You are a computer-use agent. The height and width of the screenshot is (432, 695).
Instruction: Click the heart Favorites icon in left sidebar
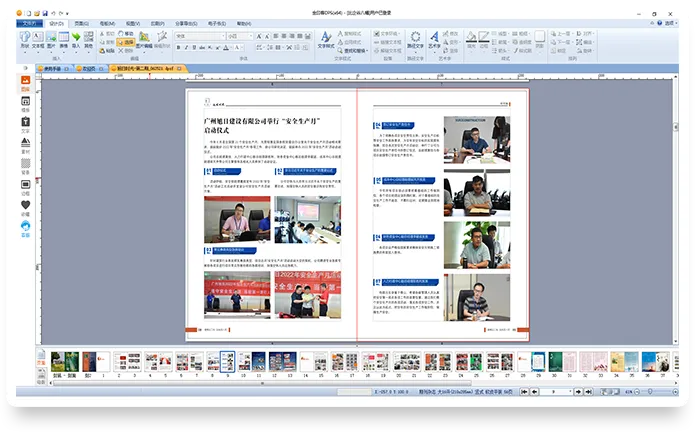25,205
